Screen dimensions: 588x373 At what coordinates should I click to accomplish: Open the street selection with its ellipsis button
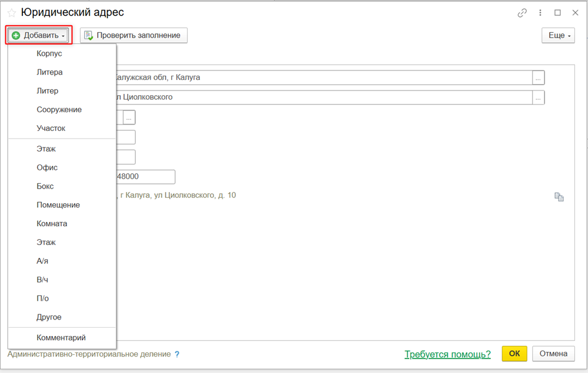click(539, 98)
